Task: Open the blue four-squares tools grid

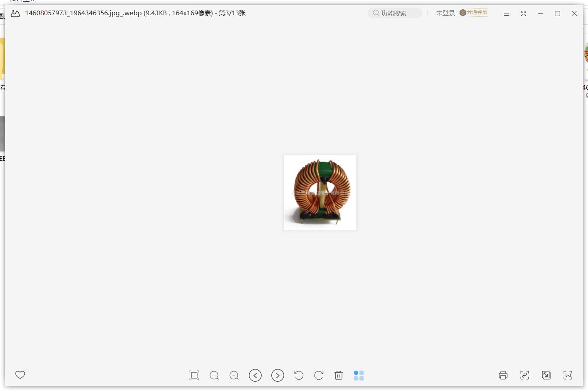Action: (x=359, y=375)
